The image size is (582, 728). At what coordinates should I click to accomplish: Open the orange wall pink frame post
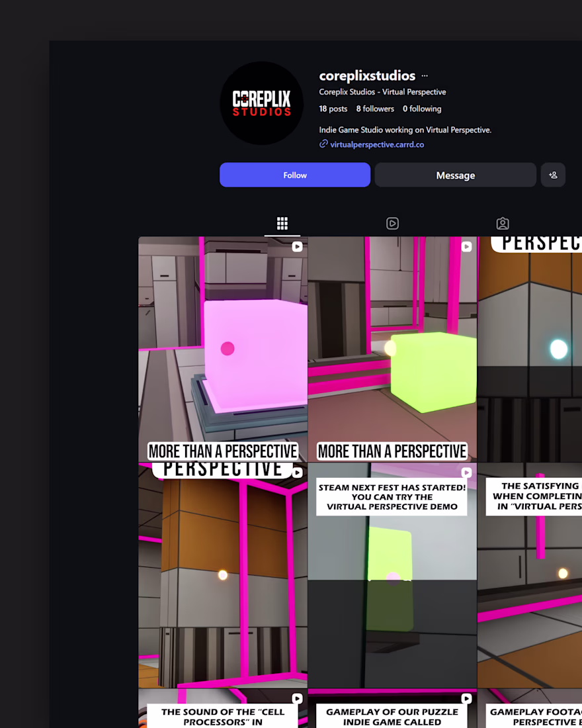point(223,575)
